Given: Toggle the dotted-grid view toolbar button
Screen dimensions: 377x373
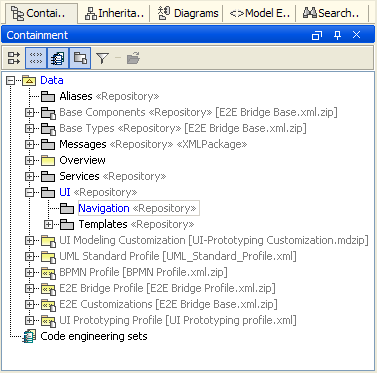Looking at the screenshot, I should (36, 58).
